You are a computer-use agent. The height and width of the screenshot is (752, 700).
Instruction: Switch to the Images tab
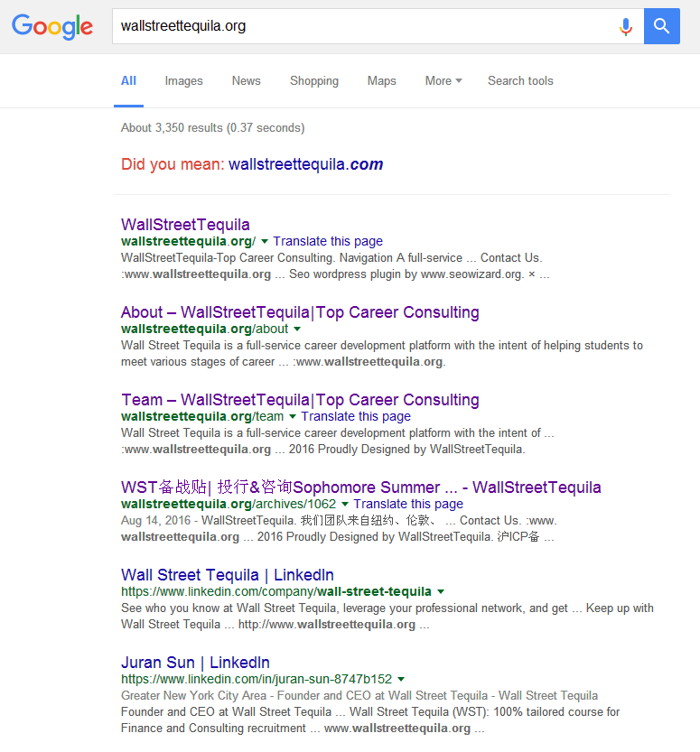[x=183, y=80]
